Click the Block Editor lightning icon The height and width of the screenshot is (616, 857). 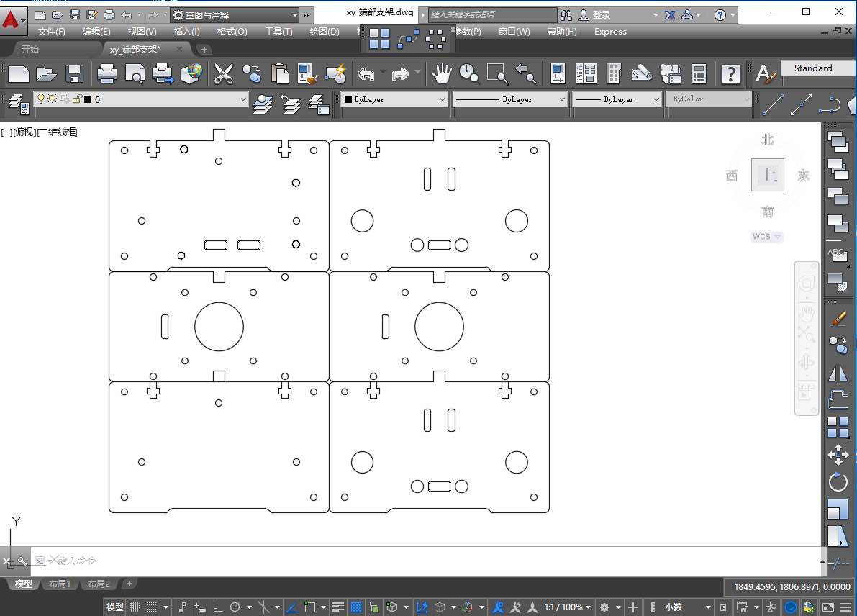tap(336, 74)
